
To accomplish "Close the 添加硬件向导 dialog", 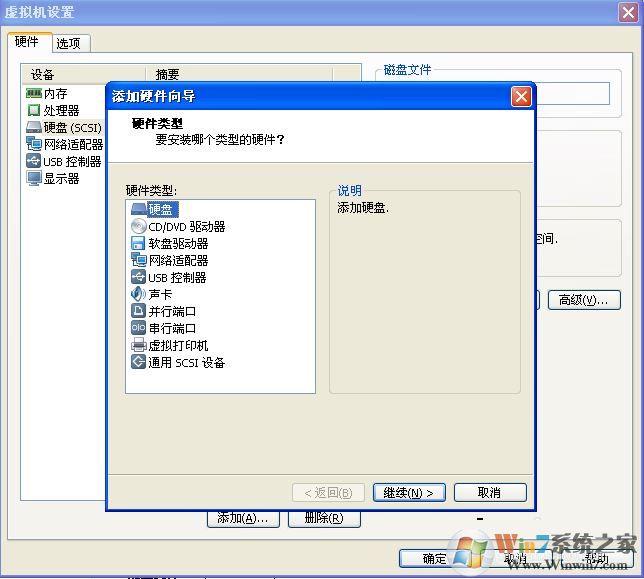I will click(x=521, y=96).
